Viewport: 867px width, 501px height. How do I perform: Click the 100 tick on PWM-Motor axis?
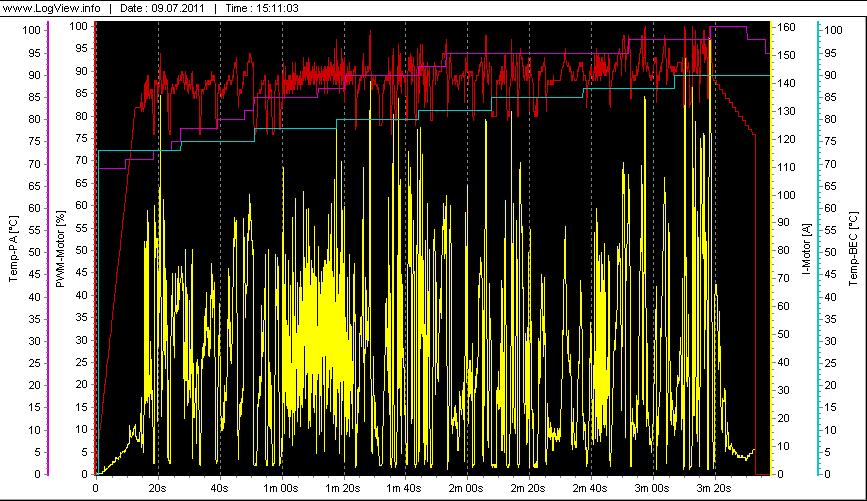(79, 26)
